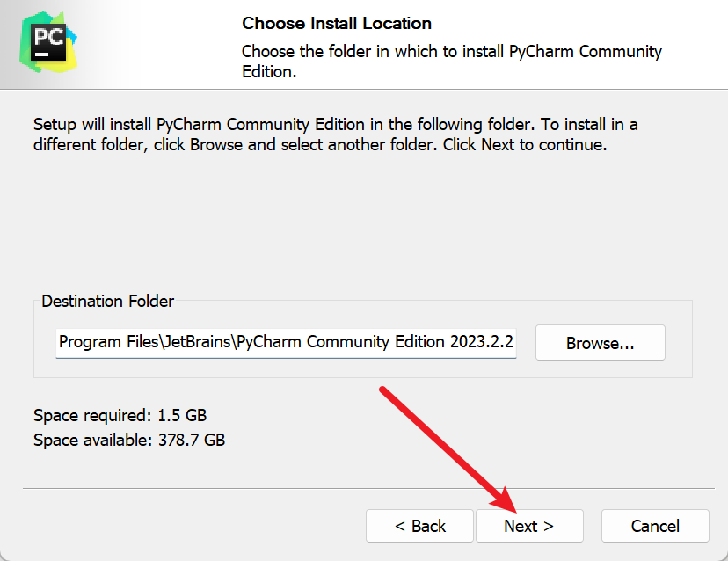Click "Click Next to continue" sentence

[x=524, y=144]
